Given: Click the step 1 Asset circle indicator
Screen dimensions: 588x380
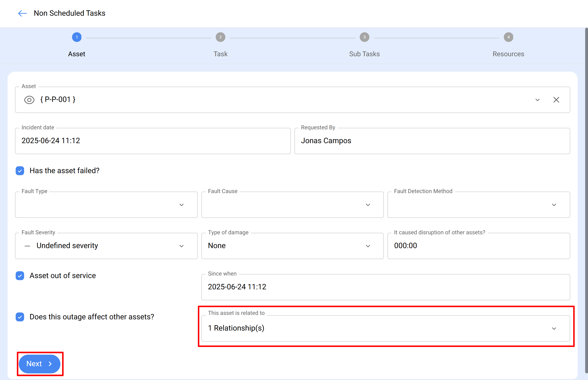Looking at the screenshot, I should click(77, 37).
